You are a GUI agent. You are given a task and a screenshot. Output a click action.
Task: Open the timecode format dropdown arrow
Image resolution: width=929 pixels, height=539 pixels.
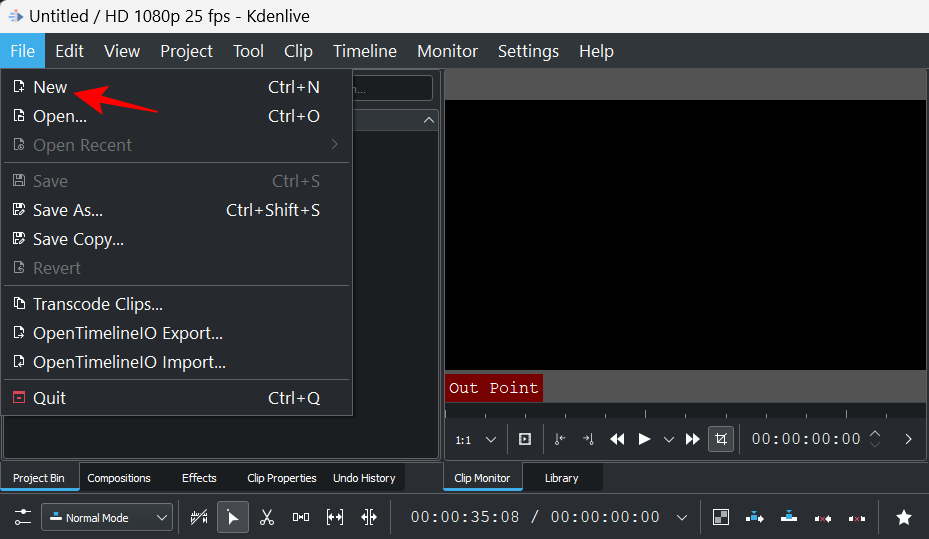tap(682, 517)
